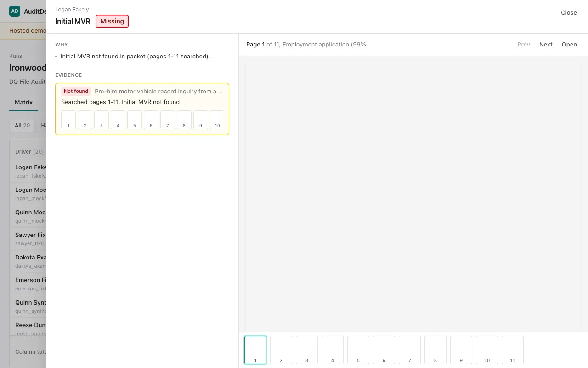Viewport: 588px width, 368px height.
Task: Select page 9 in bottom filmstrip
Action: 461,350
